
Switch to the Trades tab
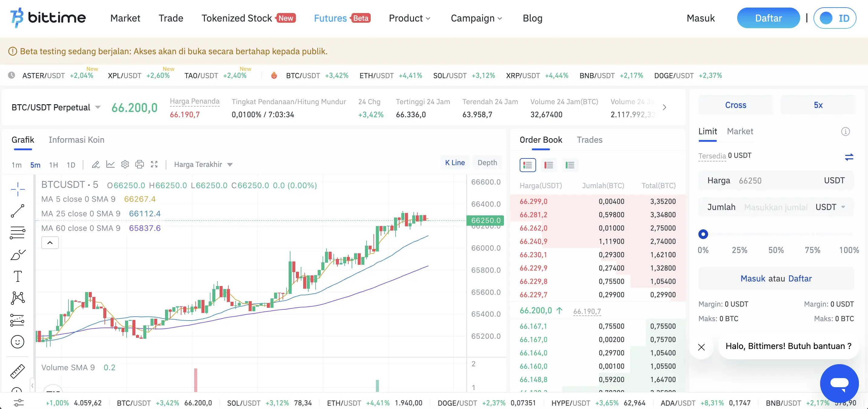[x=589, y=140]
